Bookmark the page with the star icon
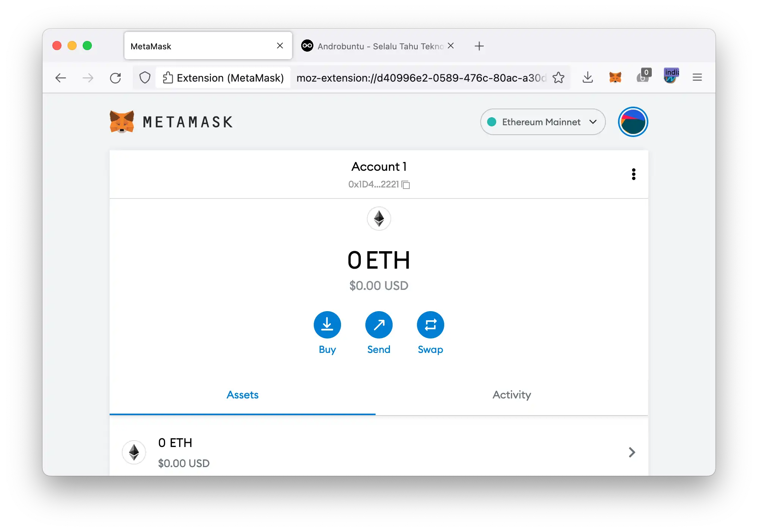Viewport: 758px width, 532px height. click(559, 77)
